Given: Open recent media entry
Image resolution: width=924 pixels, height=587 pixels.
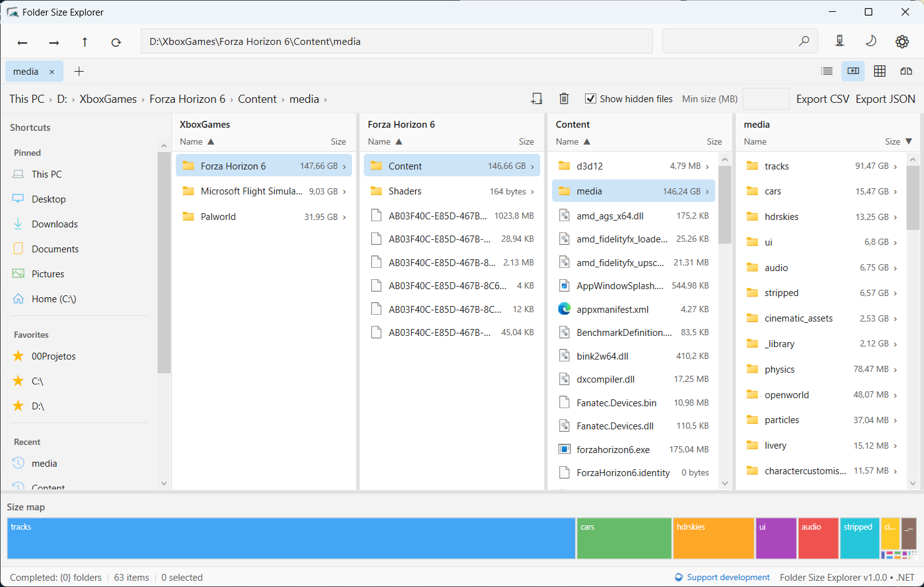Looking at the screenshot, I should pos(44,464).
